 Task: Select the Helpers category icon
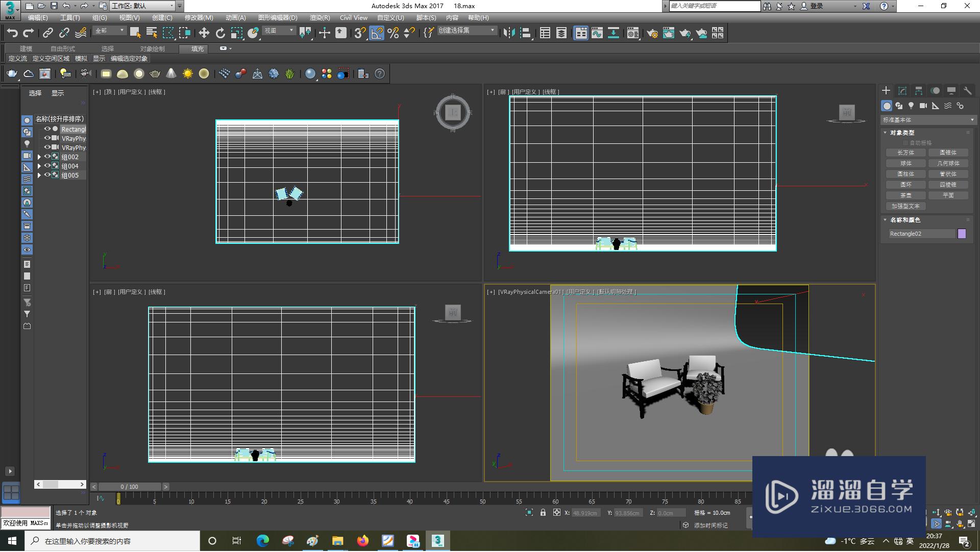coord(936,106)
